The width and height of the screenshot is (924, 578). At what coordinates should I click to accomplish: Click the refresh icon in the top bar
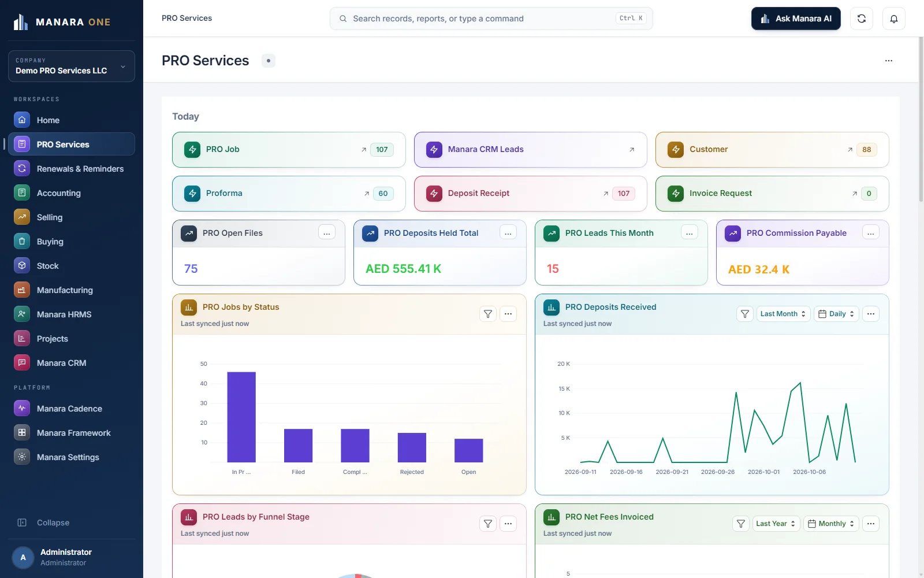pos(861,18)
